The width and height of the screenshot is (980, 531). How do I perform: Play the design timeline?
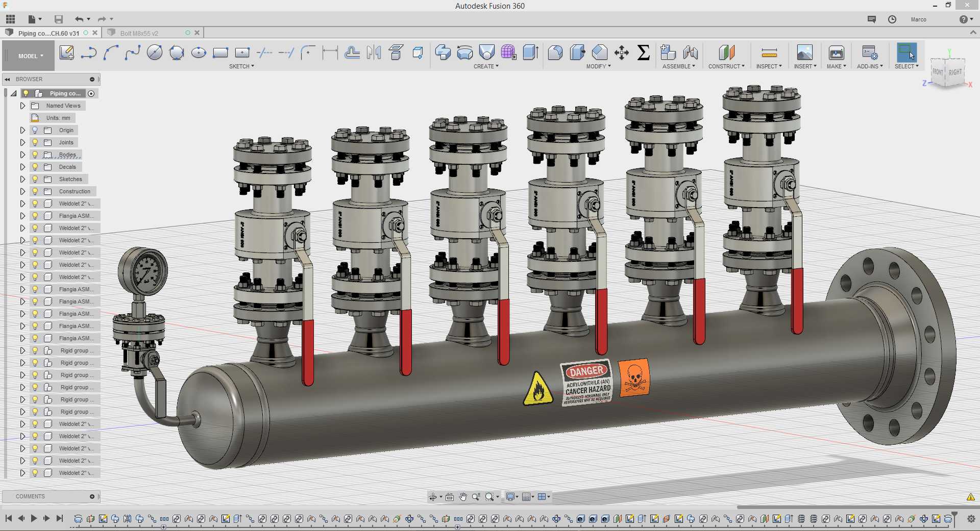pyautogui.click(x=34, y=518)
